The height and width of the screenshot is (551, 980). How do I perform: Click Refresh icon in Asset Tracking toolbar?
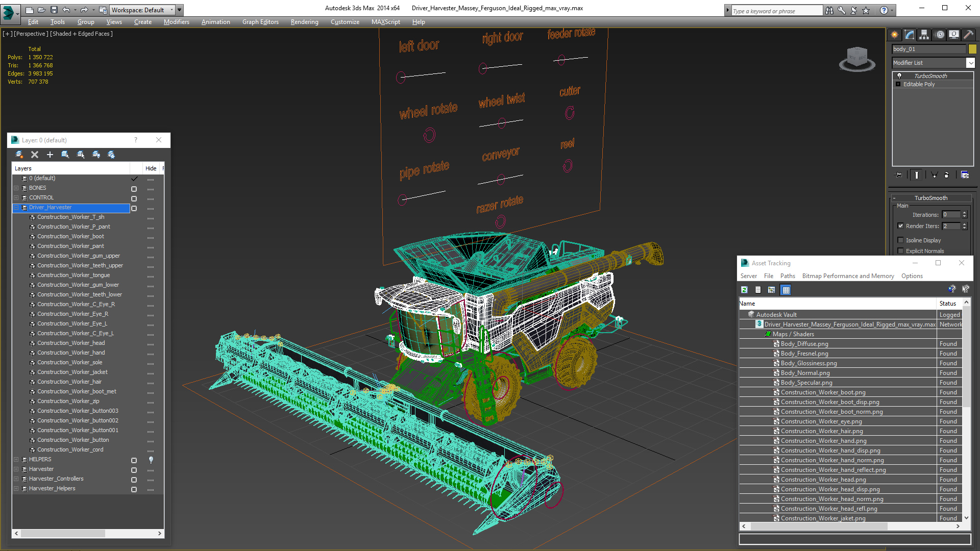(744, 290)
